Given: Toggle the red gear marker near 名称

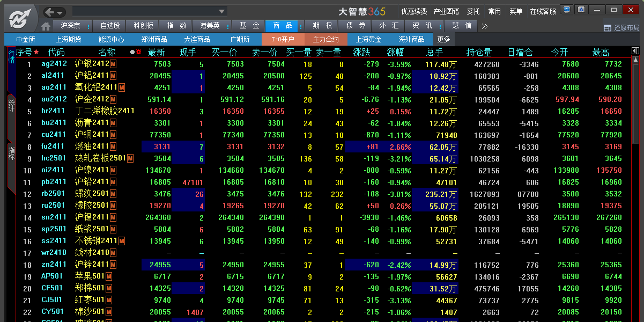Looking at the screenshot, I should [x=138, y=52].
